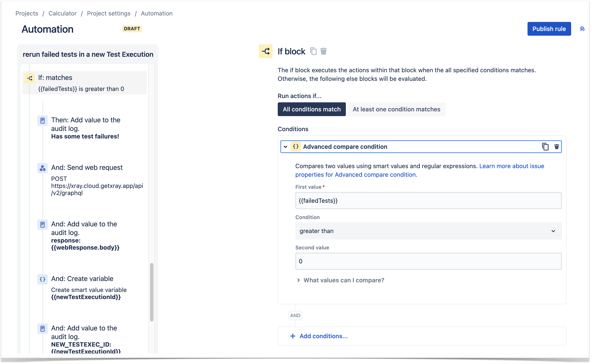592x364 pixels.
Task: Click plus icon beside Add conditions
Action: pyautogui.click(x=293, y=336)
